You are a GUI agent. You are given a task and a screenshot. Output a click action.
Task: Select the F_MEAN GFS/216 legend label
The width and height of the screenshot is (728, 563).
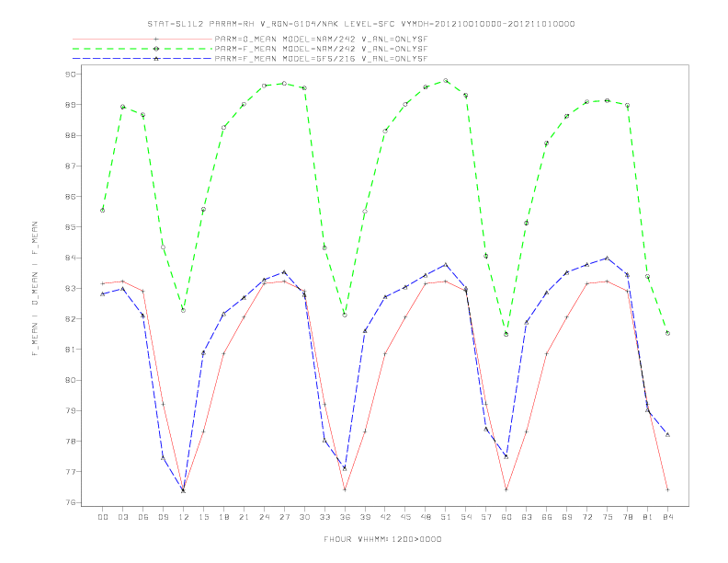[322, 59]
